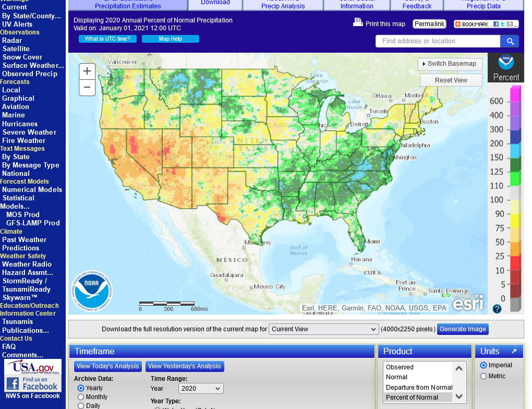Select Yearly archive data

point(81,388)
